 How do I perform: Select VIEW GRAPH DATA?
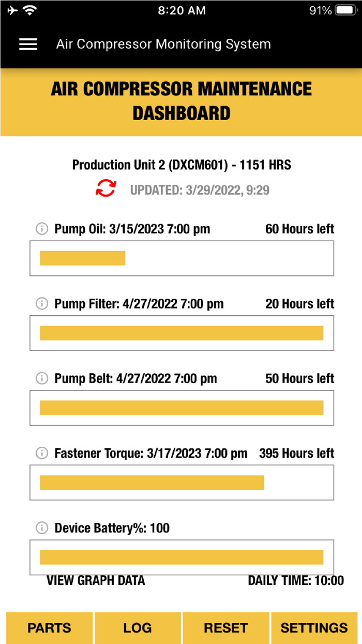click(96, 580)
